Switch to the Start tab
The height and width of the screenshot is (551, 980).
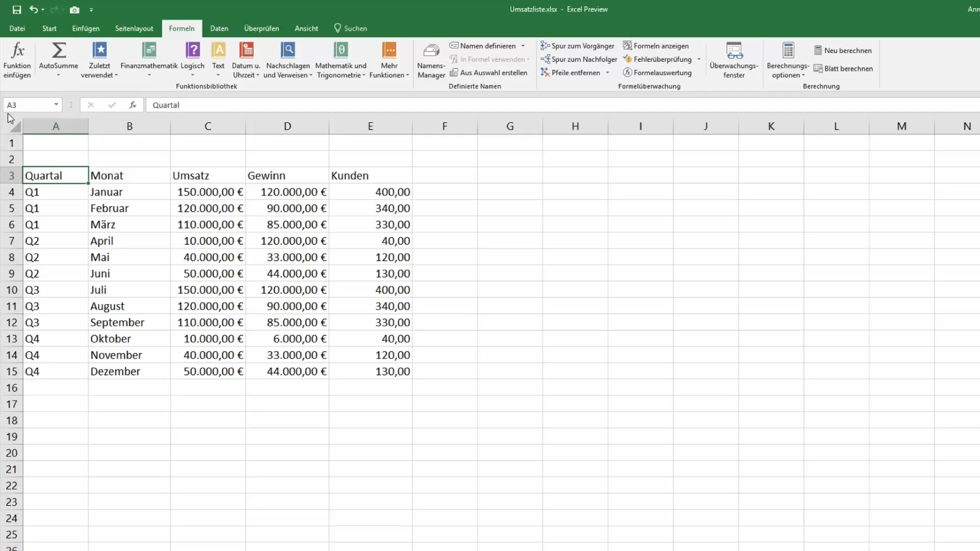[50, 29]
